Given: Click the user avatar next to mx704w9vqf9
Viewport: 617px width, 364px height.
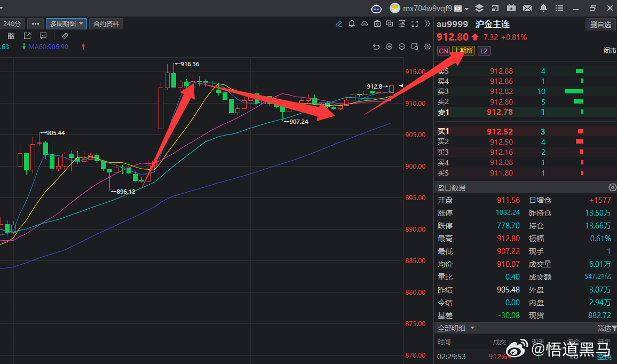Looking at the screenshot, I should pos(394,8).
